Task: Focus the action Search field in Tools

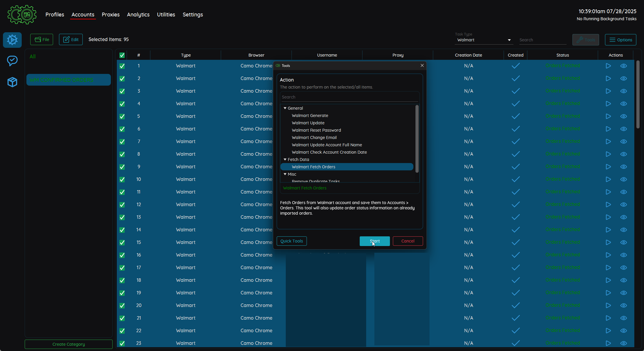Action: coord(350,97)
